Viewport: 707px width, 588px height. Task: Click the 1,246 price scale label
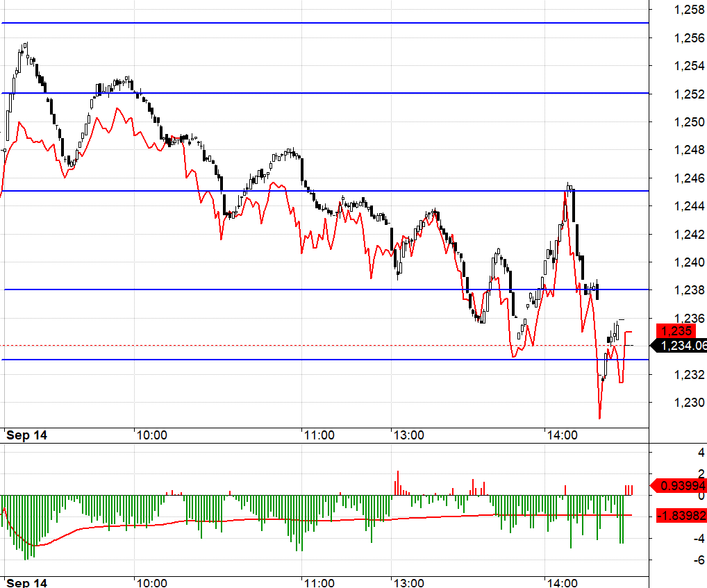689,178
